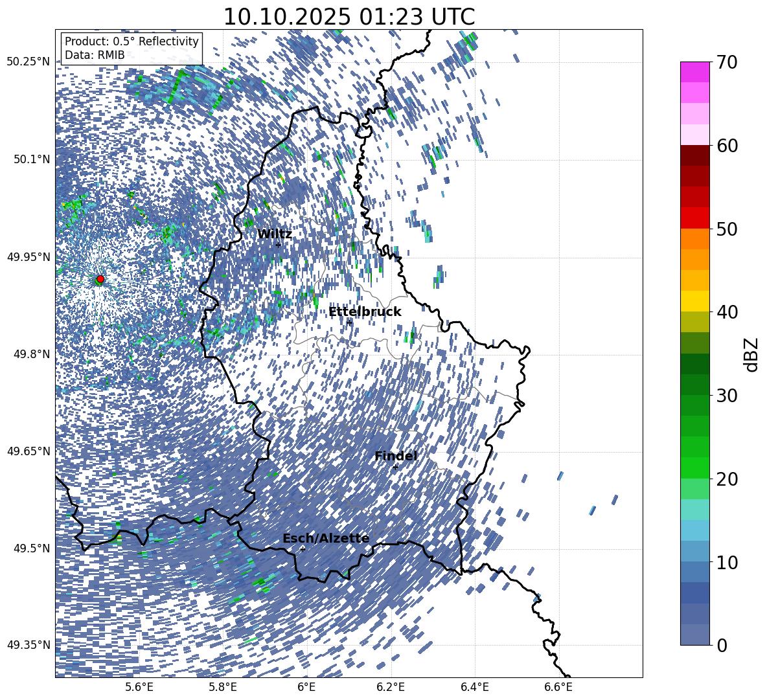Click the 49.8°N latitude tick label
The image size is (767, 700).
click(x=32, y=354)
